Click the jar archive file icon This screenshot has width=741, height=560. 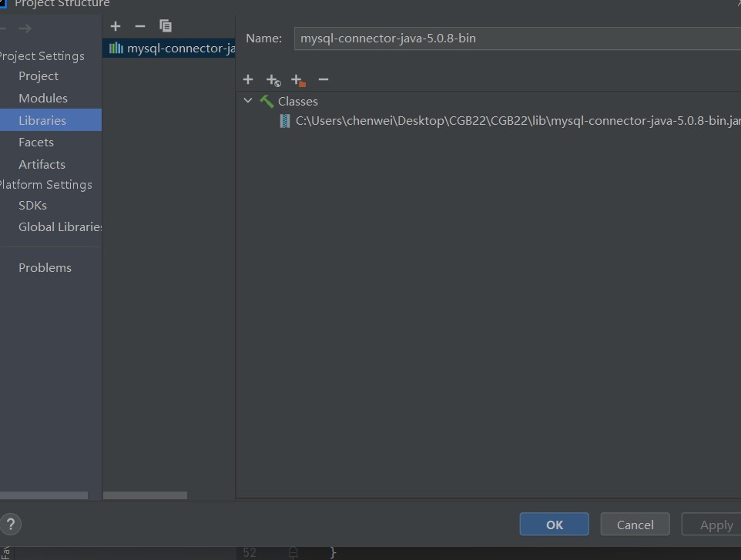(x=285, y=121)
